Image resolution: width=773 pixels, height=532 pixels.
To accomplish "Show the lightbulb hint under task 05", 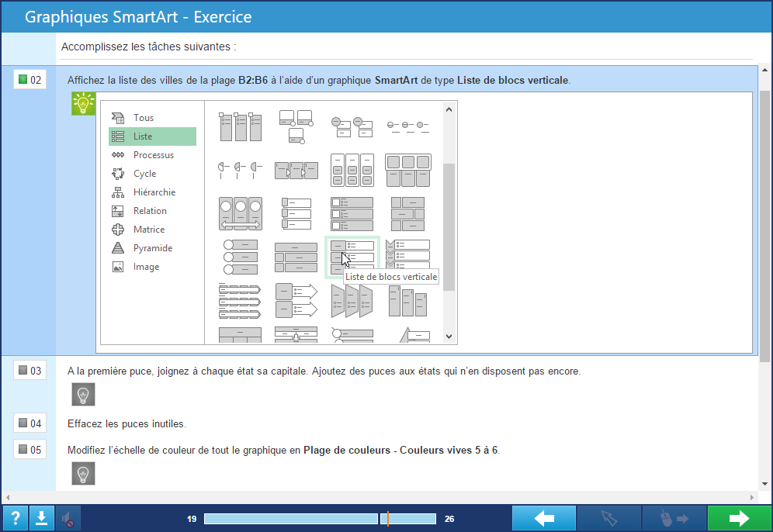I will coord(83,473).
